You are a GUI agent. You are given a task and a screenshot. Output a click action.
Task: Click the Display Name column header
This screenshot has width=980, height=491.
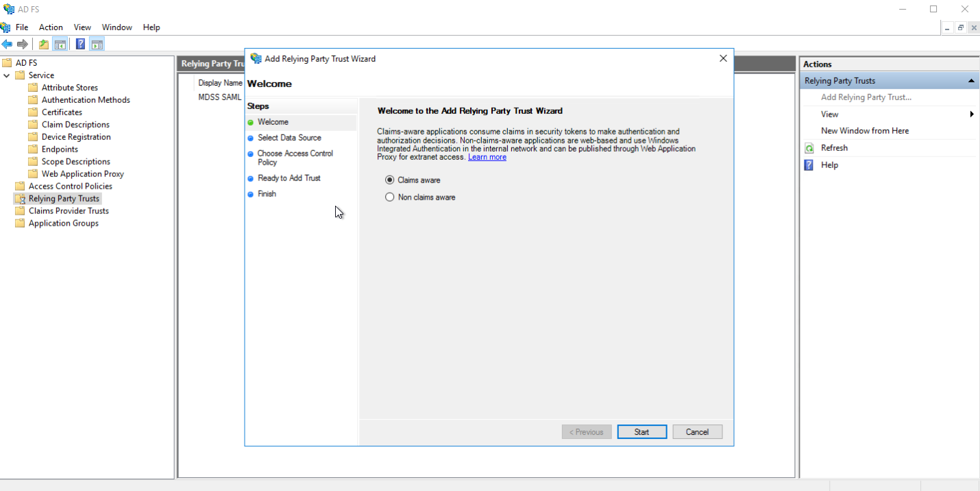220,83
